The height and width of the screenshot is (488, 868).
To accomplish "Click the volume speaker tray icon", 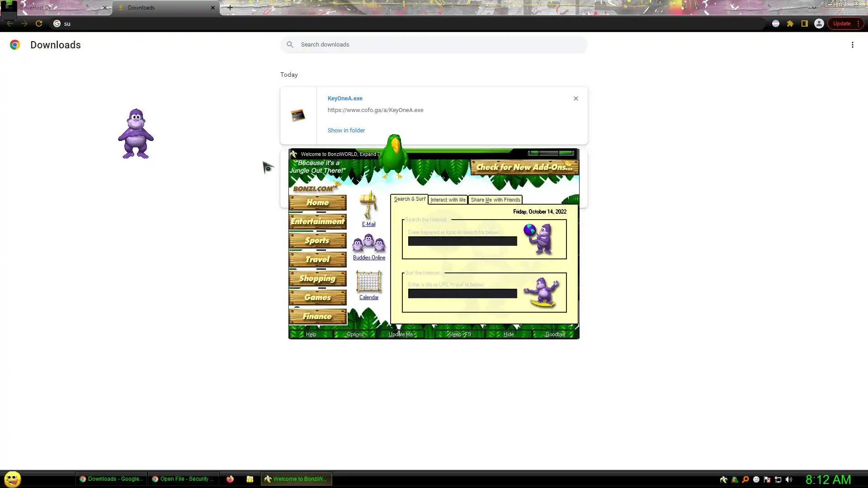I will click(x=789, y=479).
